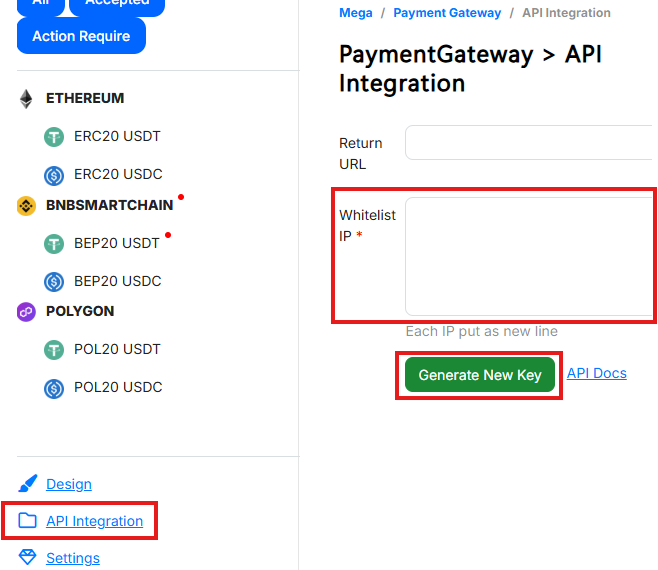Click the diamond icon next to Settings
658x570 pixels.
point(28,557)
